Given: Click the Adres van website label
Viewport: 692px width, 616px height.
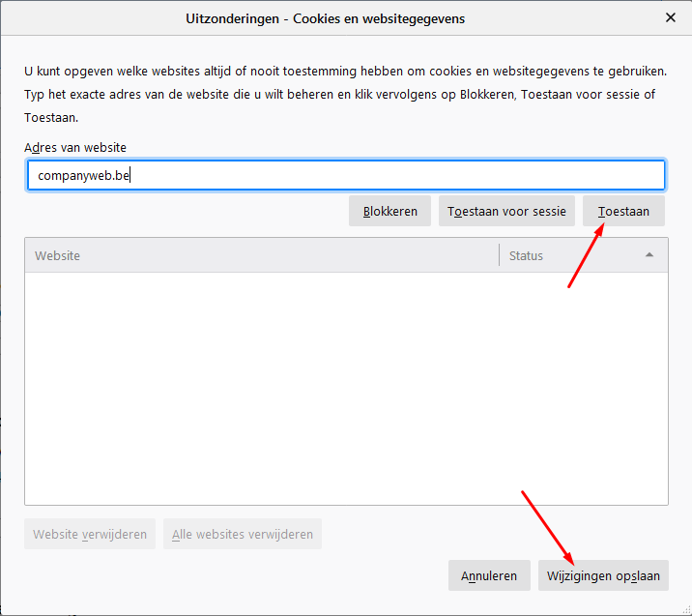Looking at the screenshot, I should (75, 147).
